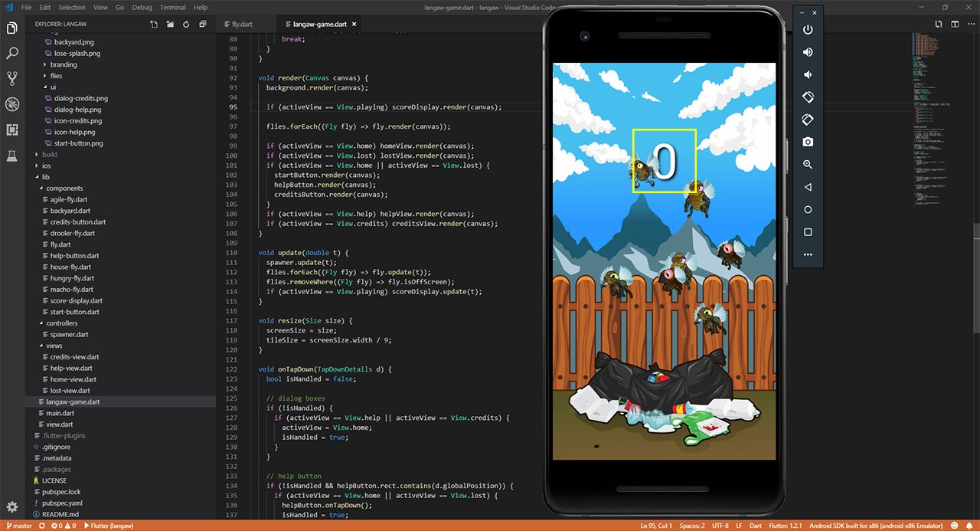Open the Extensions view
This screenshot has height=531, width=980.
point(11,129)
